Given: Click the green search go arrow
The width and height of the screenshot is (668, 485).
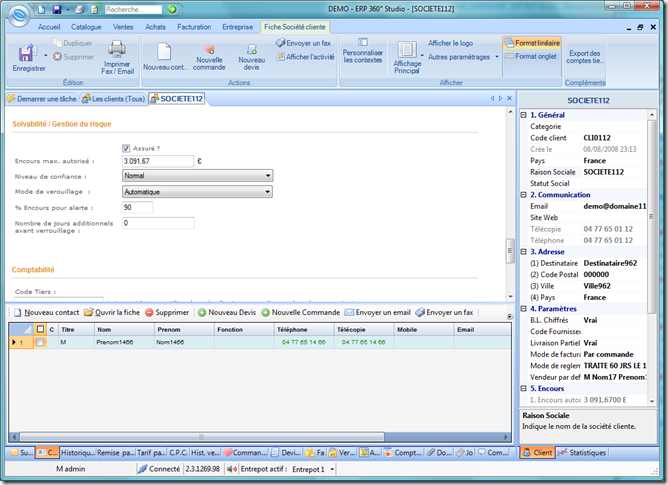Looking at the screenshot, I should point(172,9).
